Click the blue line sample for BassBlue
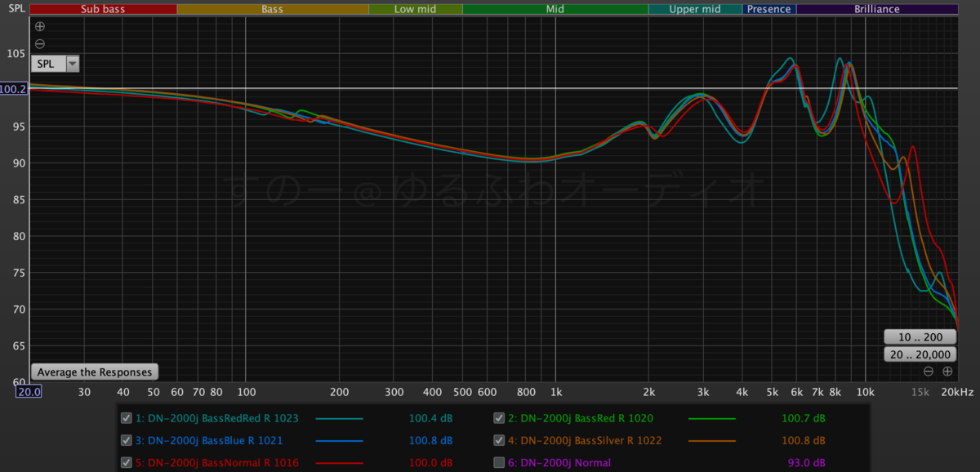The image size is (980, 472). 339,441
